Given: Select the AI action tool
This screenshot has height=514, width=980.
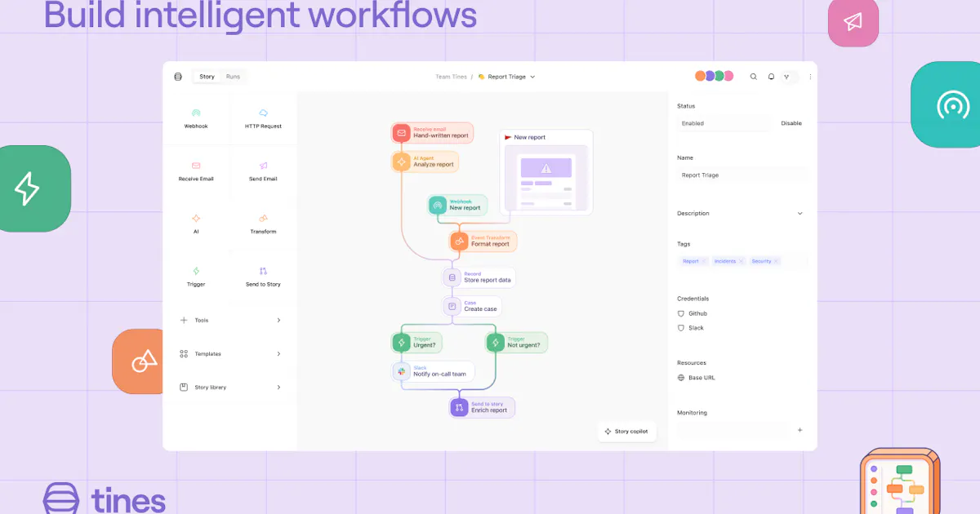Looking at the screenshot, I should 196,224.
